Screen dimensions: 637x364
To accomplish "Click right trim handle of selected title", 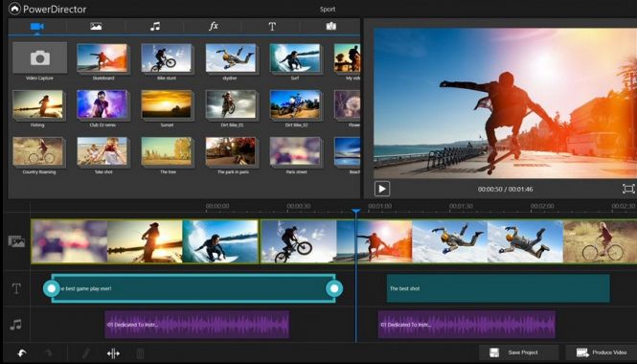I will coord(334,288).
